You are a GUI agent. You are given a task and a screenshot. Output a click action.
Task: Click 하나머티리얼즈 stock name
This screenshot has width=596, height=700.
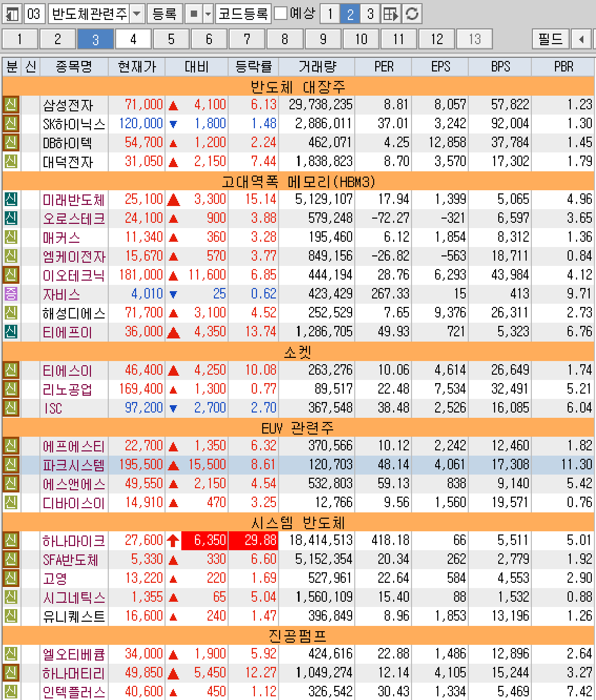click(74, 673)
